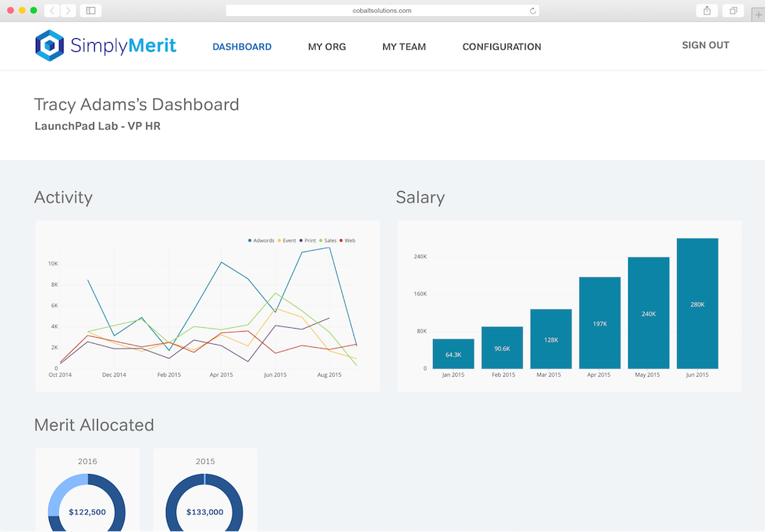Reload the page using the refresh icon

tap(533, 10)
